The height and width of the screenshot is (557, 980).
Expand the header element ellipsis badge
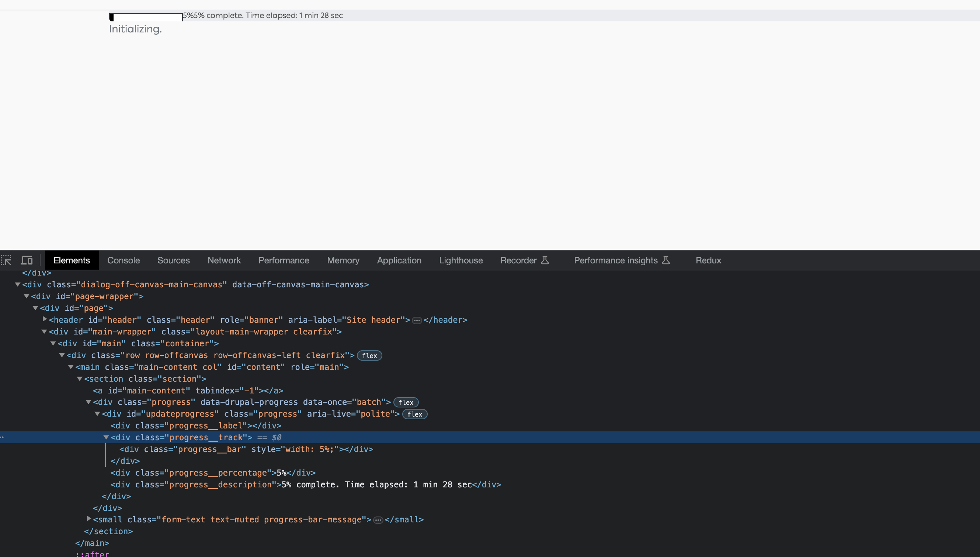(417, 320)
